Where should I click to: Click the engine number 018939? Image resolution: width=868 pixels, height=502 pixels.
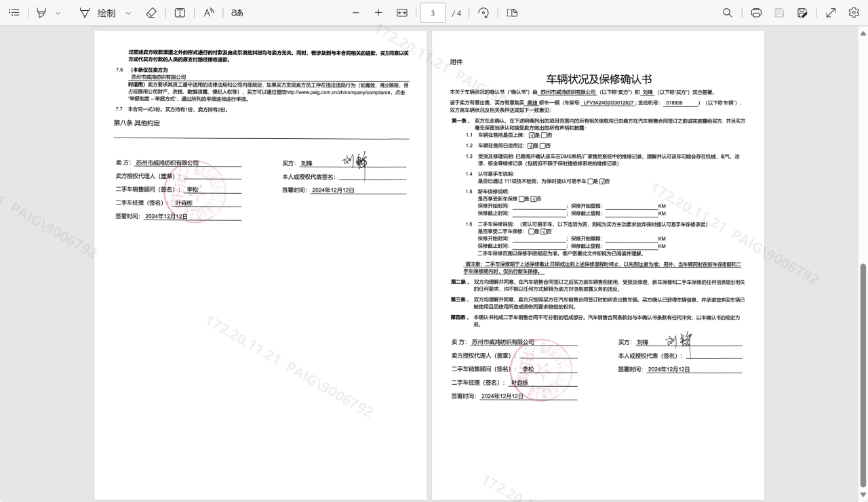pos(674,103)
